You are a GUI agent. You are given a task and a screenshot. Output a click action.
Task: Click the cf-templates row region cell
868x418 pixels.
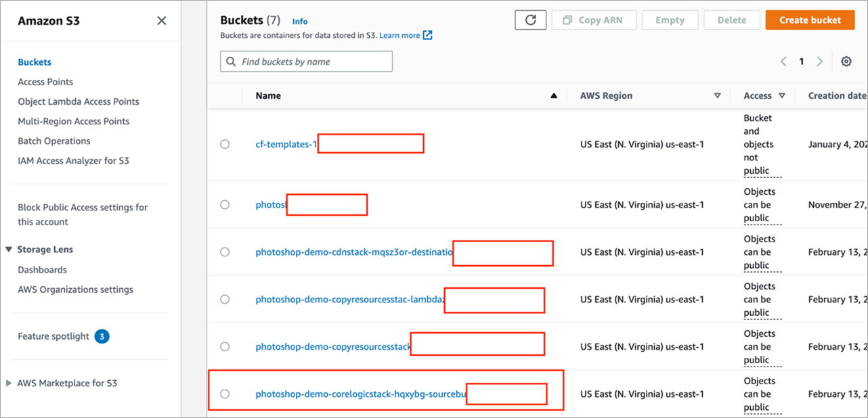point(642,144)
